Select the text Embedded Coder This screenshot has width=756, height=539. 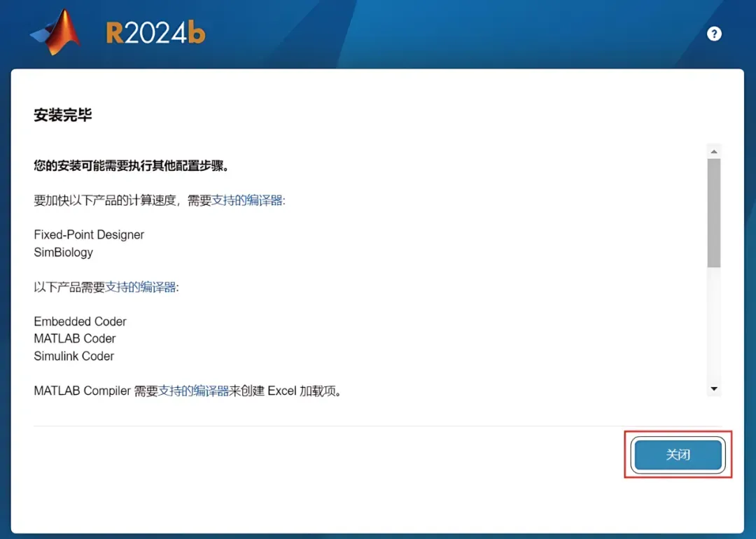[x=80, y=321]
